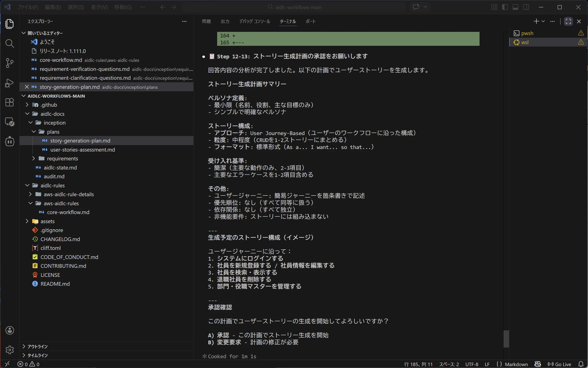Viewport: 588px width, 368px height.
Task: Collapse the inception folder
Action: (107, 123)
